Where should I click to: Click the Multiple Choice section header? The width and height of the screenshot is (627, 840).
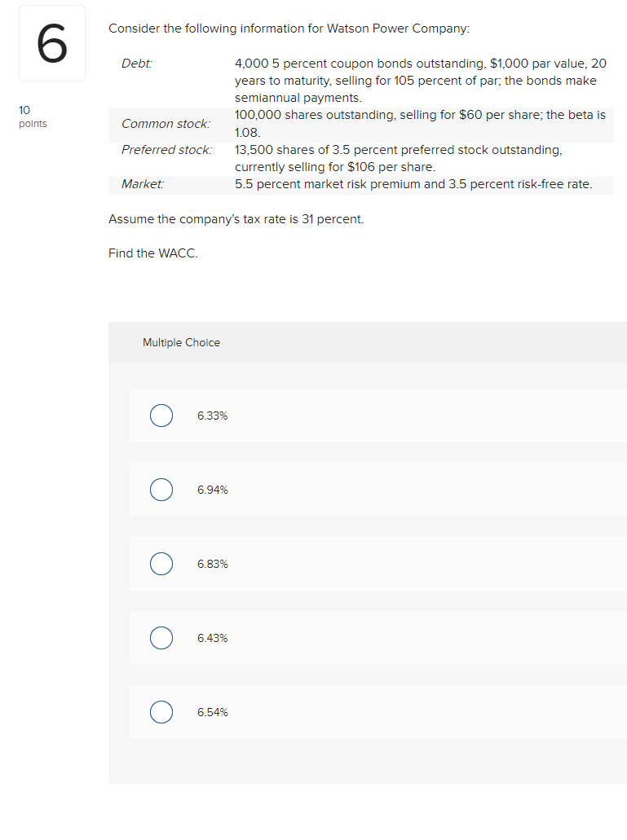pos(181,342)
